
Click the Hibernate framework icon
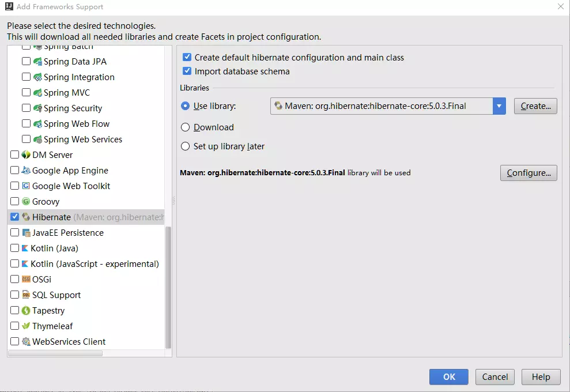tap(26, 217)
